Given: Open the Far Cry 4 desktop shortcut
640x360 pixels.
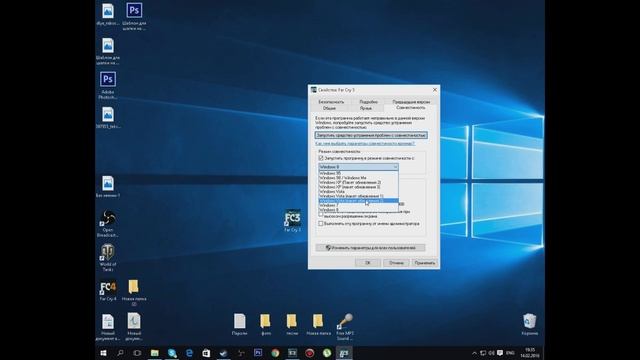Looking at the screenshot, I should tap(108, 291).
